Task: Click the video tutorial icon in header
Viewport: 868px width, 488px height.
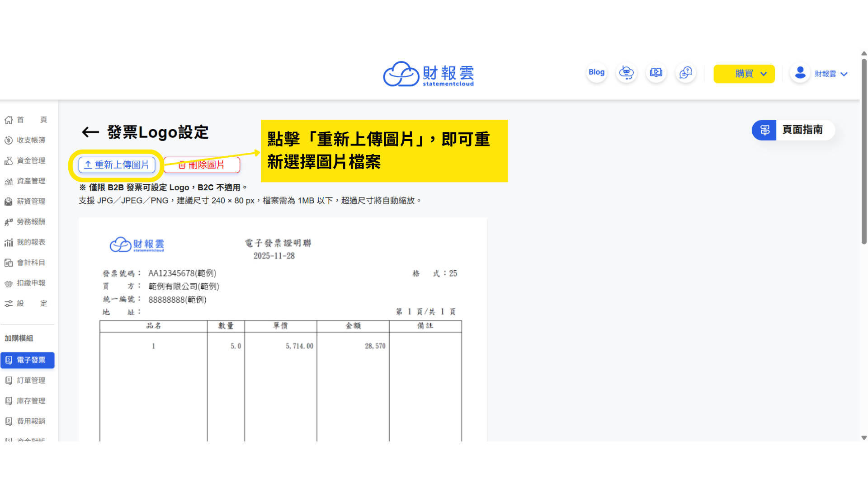Action: [x=656, y=73]
